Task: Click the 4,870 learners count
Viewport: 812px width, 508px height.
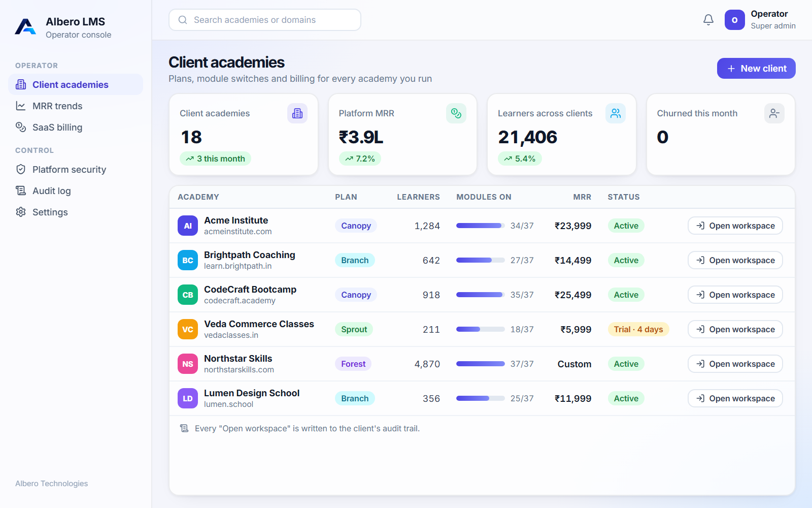Action: (427, 364)
